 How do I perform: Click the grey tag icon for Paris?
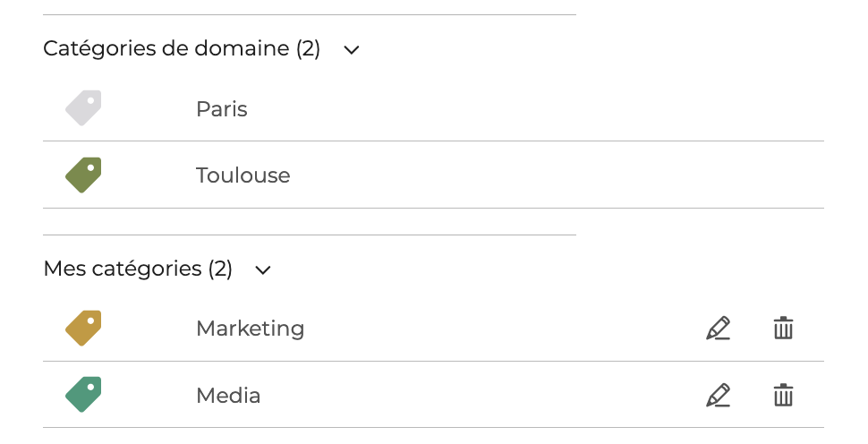coord(83,108)
